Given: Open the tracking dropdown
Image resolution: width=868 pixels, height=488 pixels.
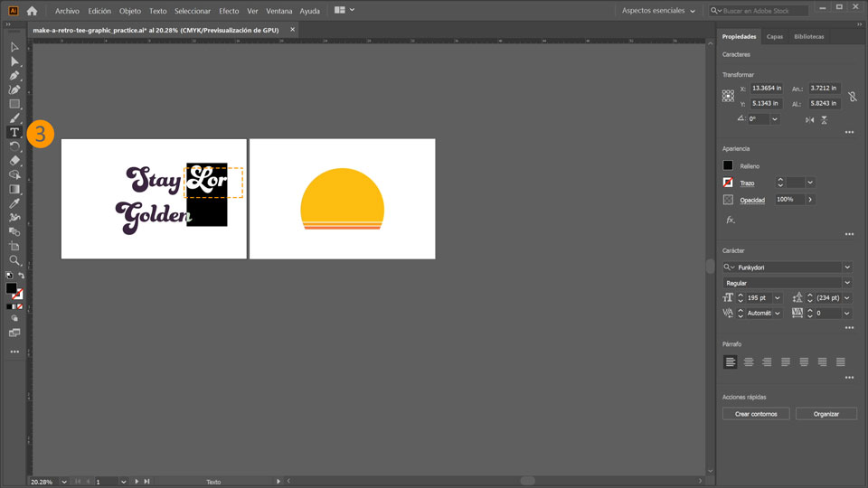Looking at the screenshot, I should (847, 314).
